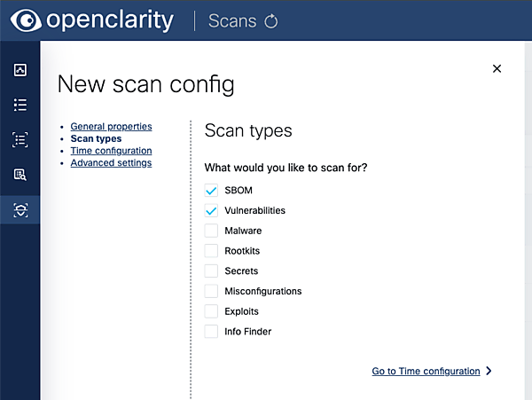Turn on the Exploits checkbox
This screenshot has width=532, height=400.
click(211, 311)
